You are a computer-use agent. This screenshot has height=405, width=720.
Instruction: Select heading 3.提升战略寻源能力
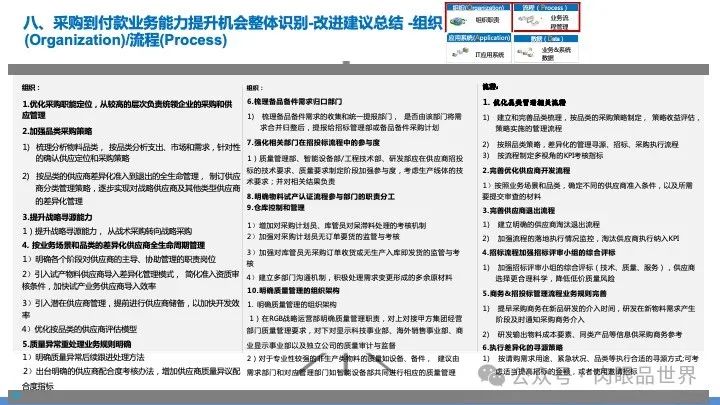[x=57, y=217]
